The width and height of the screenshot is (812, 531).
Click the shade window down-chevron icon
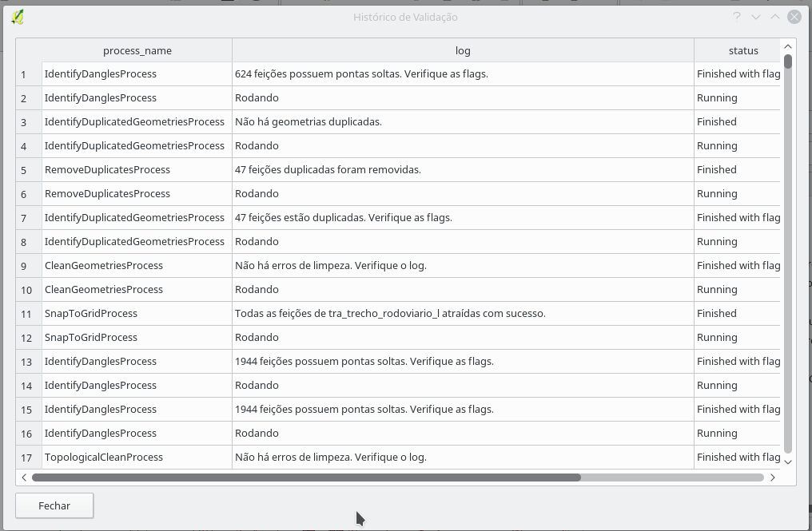pos(755,17)
